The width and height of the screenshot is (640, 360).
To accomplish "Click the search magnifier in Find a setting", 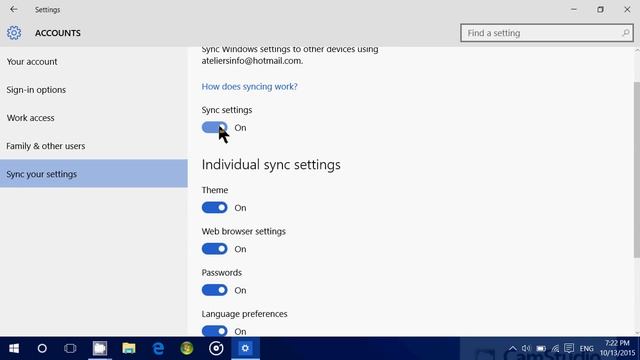I will tap(625, 33).
